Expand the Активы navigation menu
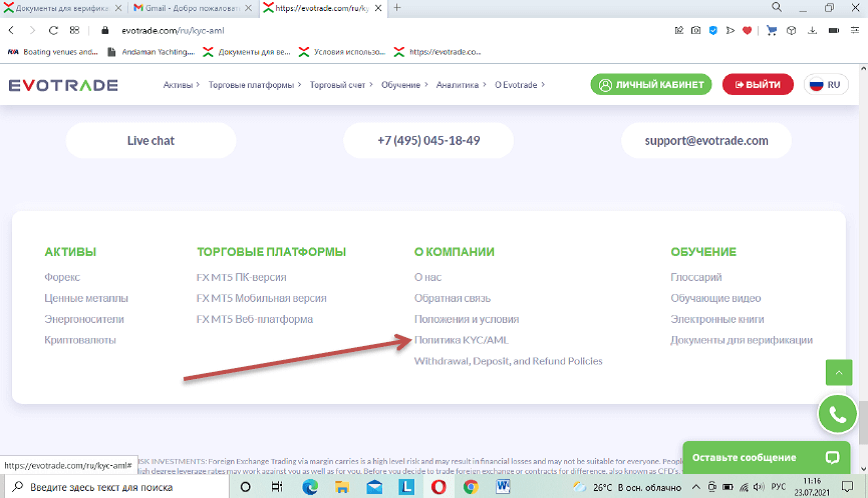Image resolution: width=868 pixels, height=498 pixels. pyautogui.click(x=181, y=85)
